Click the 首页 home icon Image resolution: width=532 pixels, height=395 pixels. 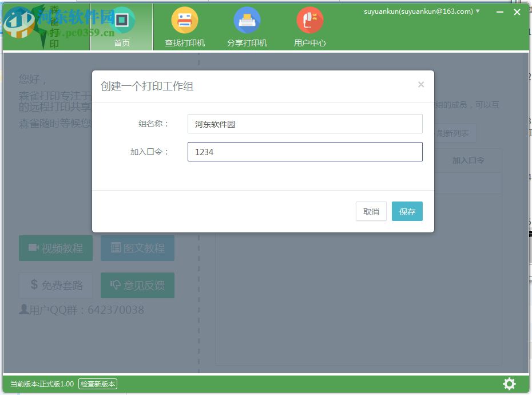pos(121,19)
